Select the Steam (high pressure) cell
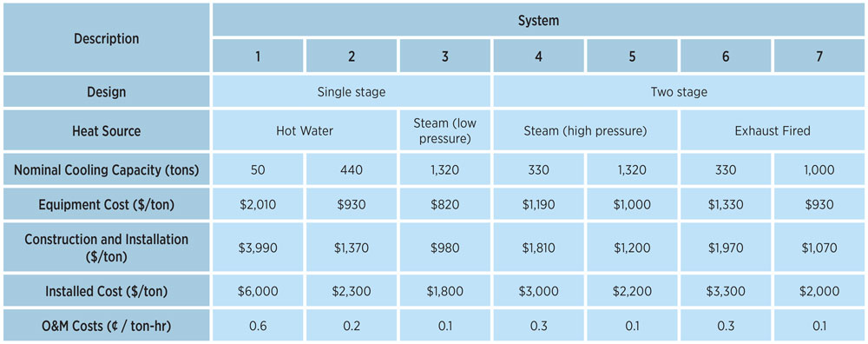This screenshot has height=344, width=868. [x=585, y=130]
